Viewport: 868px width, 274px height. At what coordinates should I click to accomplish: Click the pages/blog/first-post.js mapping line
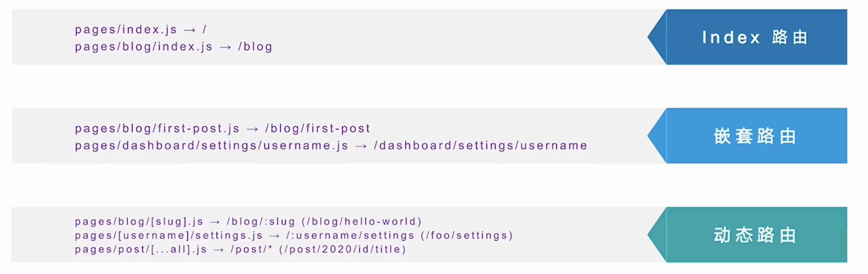(x=222, y=129)
